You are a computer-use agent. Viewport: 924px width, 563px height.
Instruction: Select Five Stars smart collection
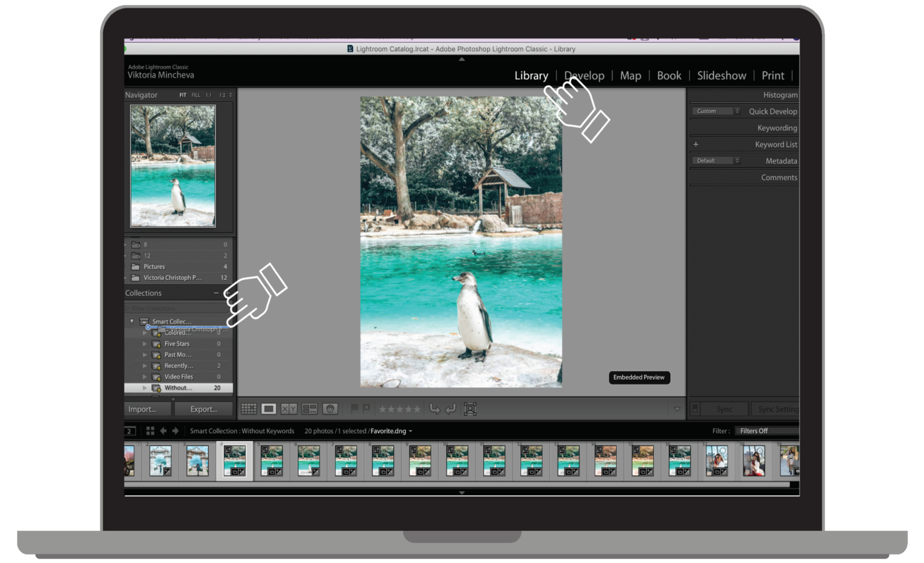point(178,344)
